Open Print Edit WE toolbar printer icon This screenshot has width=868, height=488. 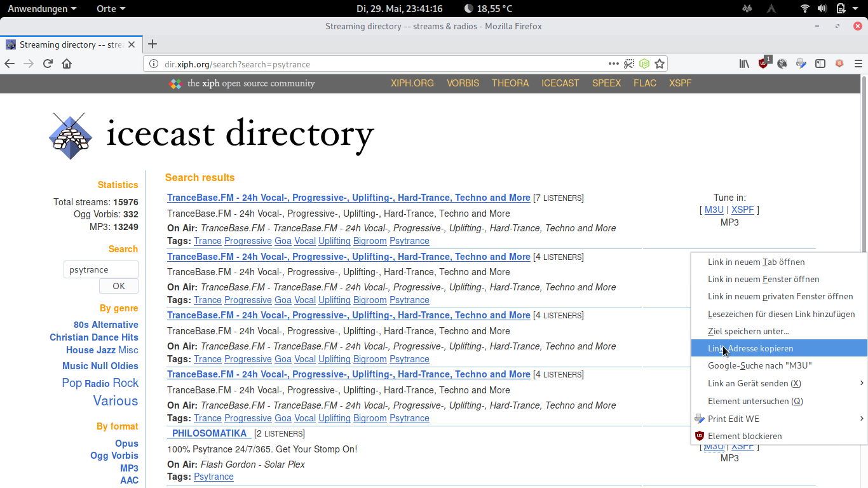pyautogui.click(x=801, y=64)
